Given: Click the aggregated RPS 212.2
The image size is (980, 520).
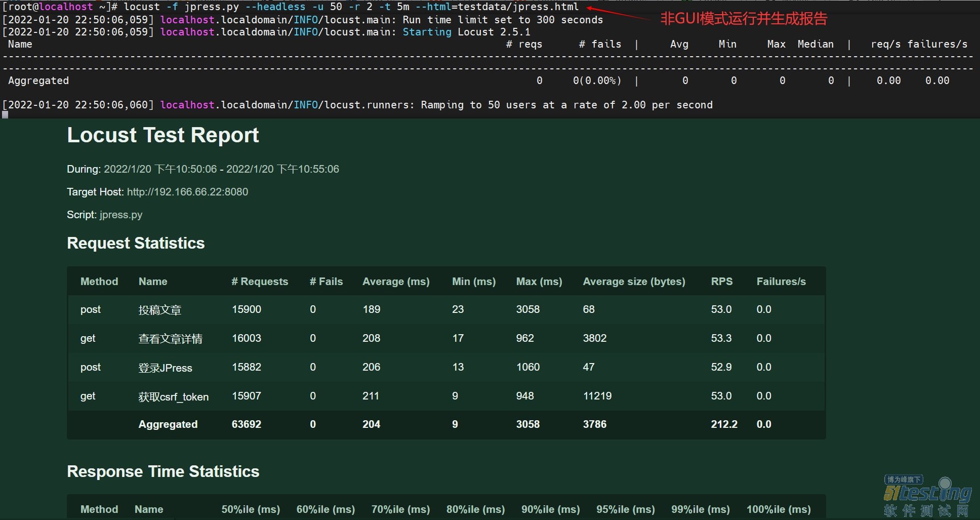Looking at the screenshot, I should (x=724, y=424).
